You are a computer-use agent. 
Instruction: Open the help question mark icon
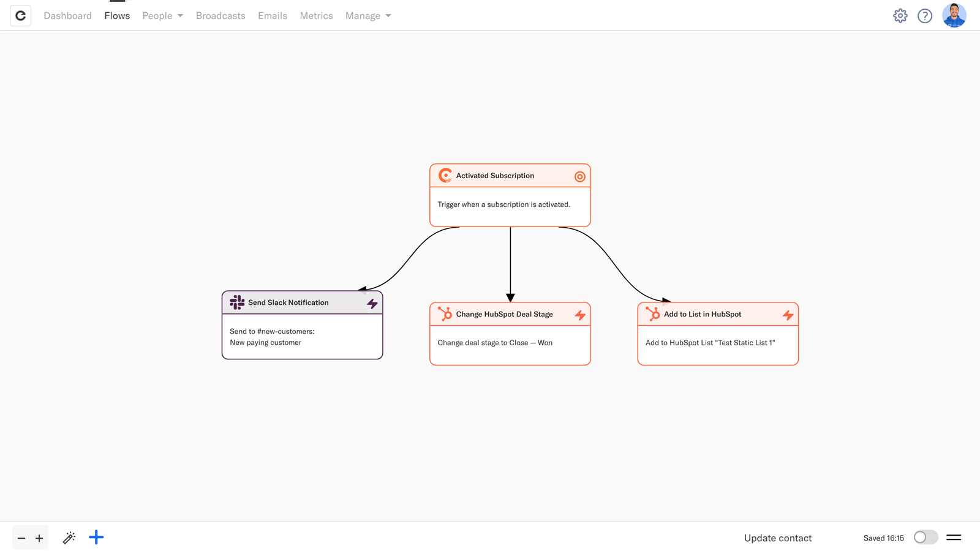[925, 16]
